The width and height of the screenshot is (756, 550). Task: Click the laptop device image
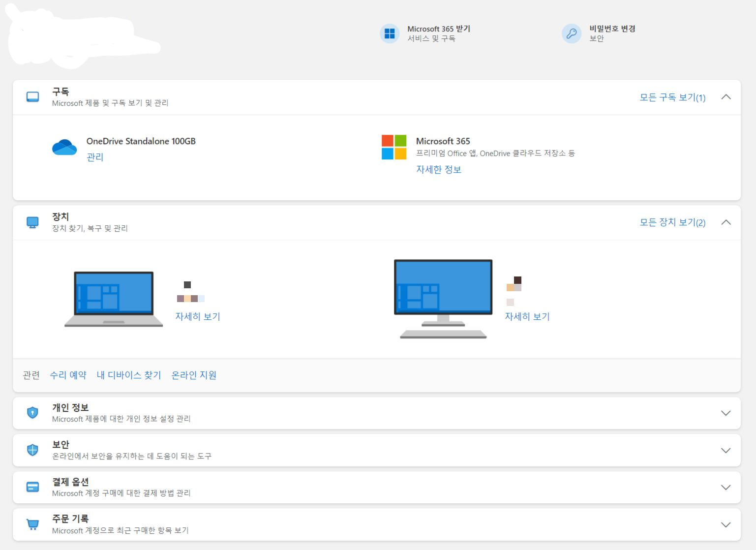[x=114, y=299]
